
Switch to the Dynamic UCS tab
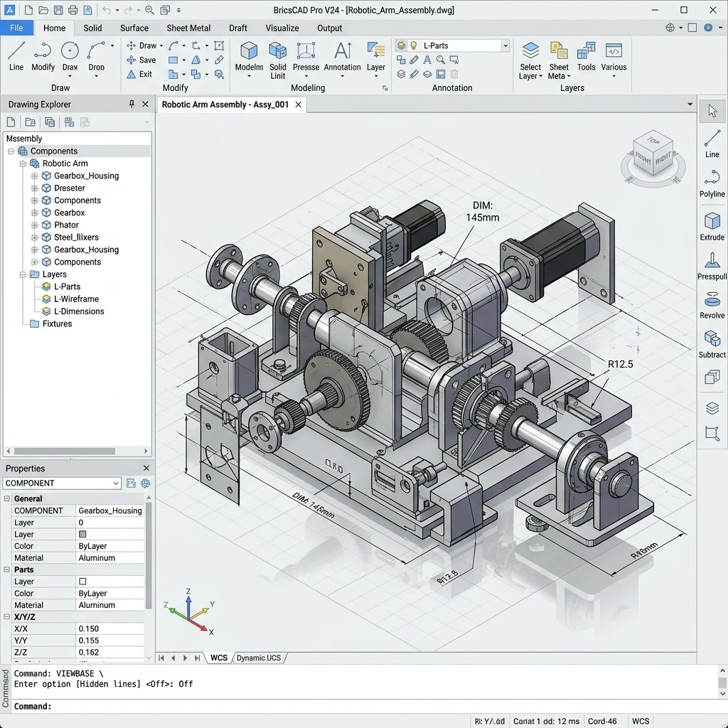(x=259, y=658)
